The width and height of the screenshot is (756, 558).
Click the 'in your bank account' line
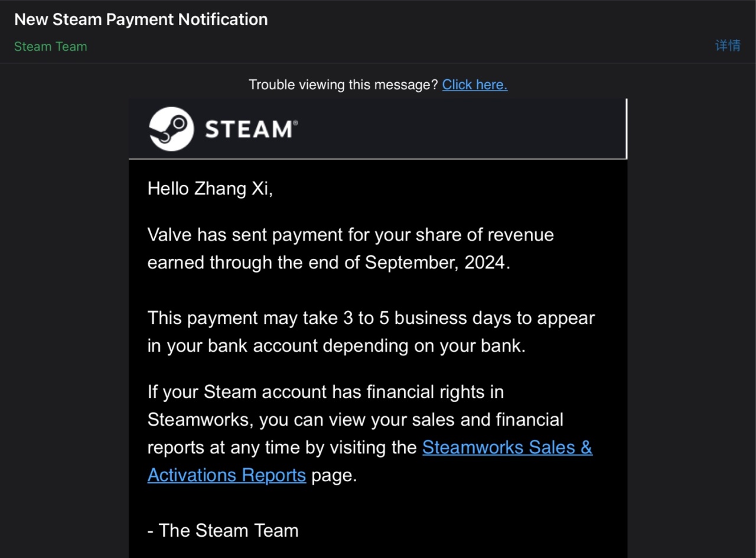point(337,346)
